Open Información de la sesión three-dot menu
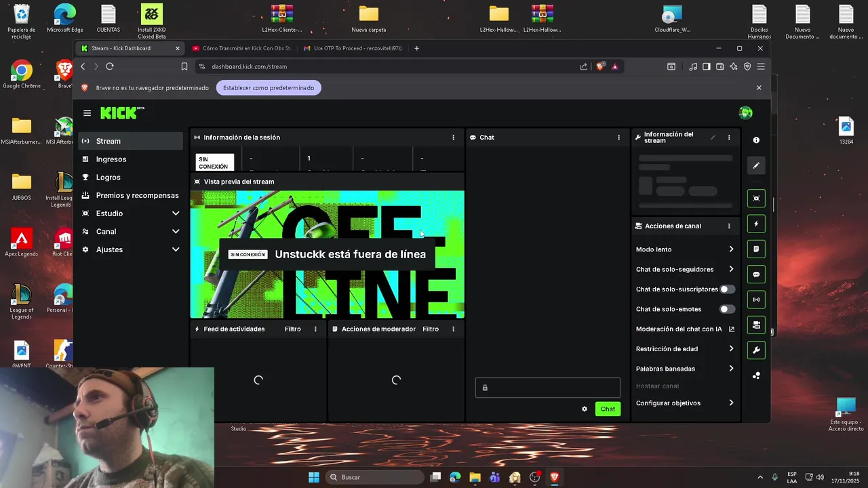 tap(453, 138)
